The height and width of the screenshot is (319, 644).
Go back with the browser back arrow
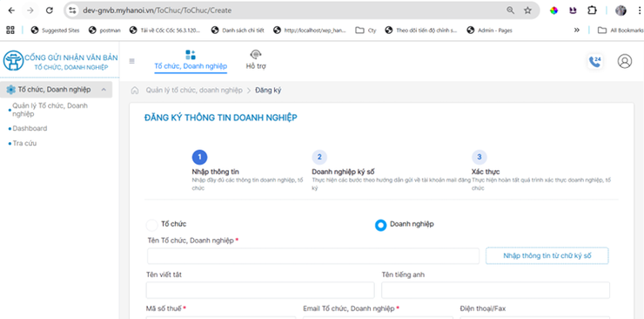pos(11,10)
